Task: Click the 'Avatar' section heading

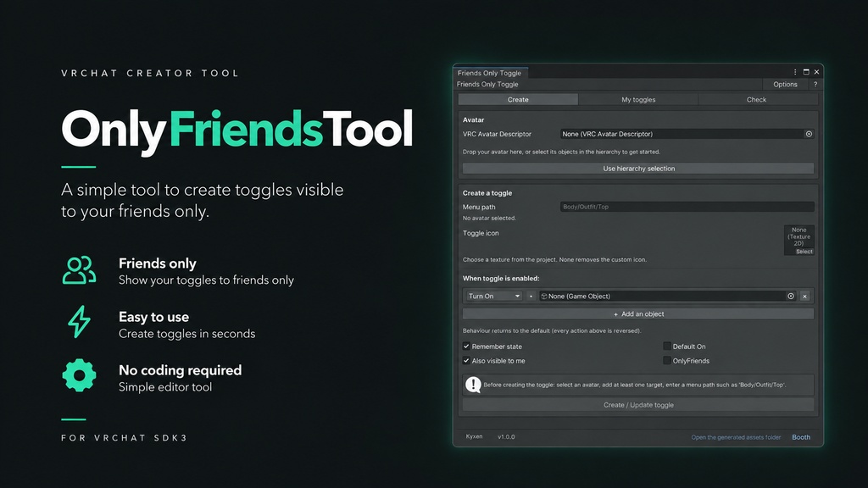Action: [x=473, y=119]
